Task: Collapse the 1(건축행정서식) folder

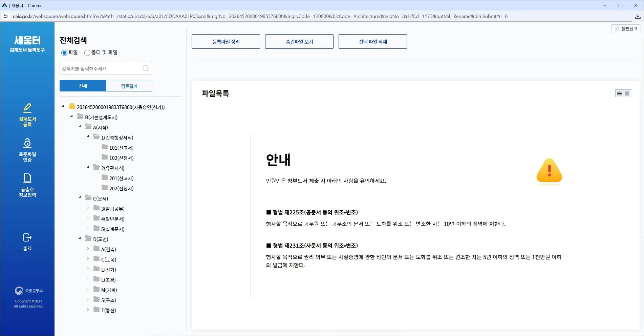Action: 88,136
